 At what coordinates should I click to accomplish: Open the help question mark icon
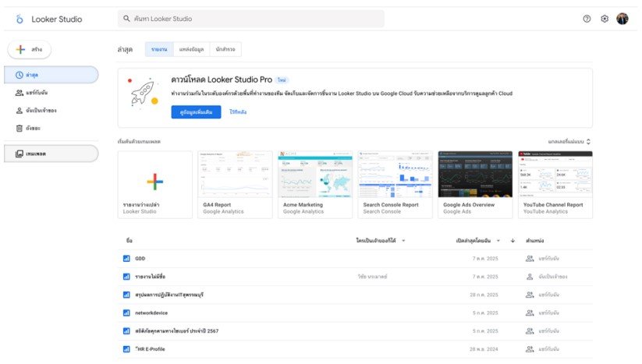coord(587,19)
